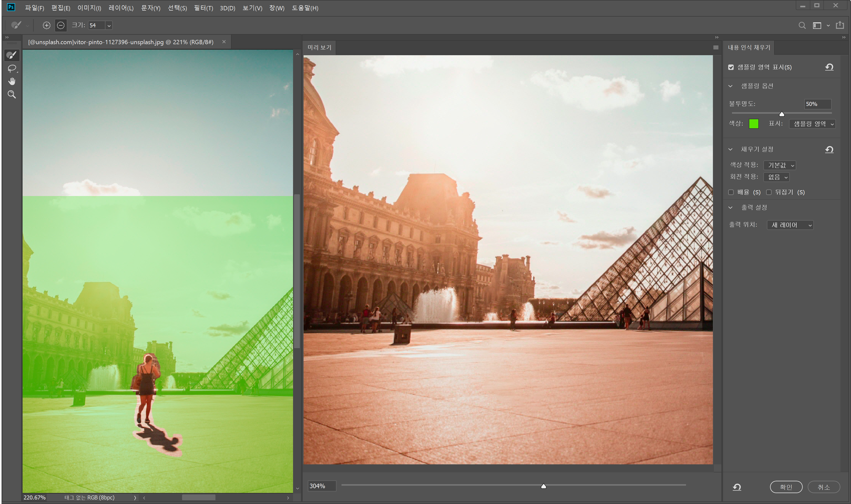This screenshot has width=851, height=504.
Task: Select the Zoom tool
Action: (12, 94)
